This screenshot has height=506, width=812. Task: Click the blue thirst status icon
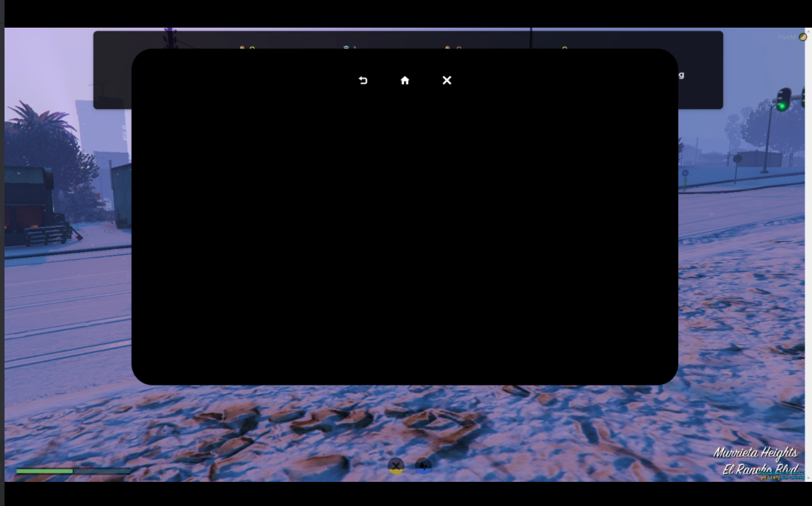click(x=423, y=466)
